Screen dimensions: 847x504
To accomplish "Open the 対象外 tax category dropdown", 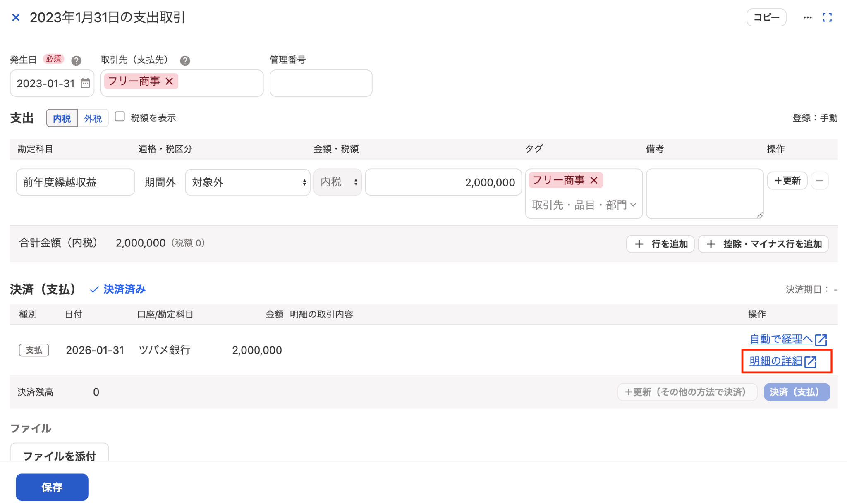I will tap(248, 182).
